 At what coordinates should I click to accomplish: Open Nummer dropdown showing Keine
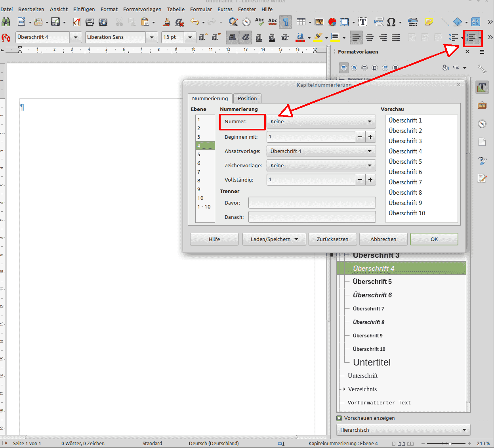(321, 121)
